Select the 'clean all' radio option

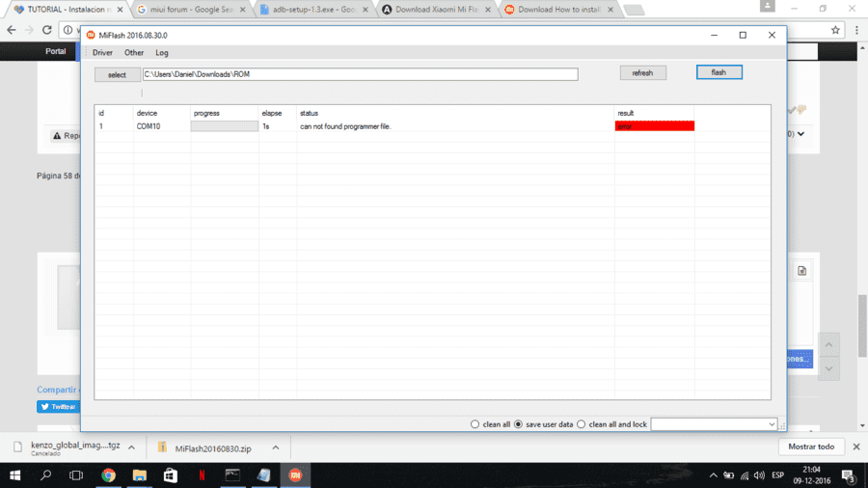pyautogui.click(x=475, y=424)
